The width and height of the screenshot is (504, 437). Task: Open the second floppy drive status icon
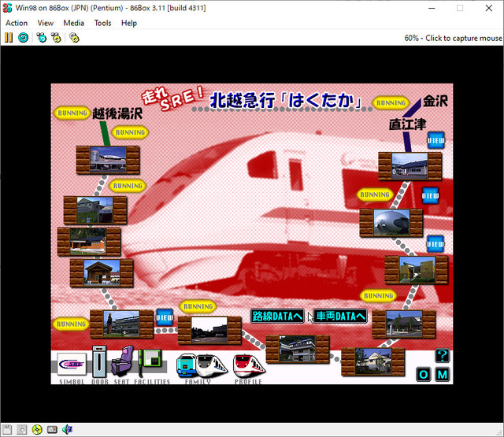(x=21, y=429)
